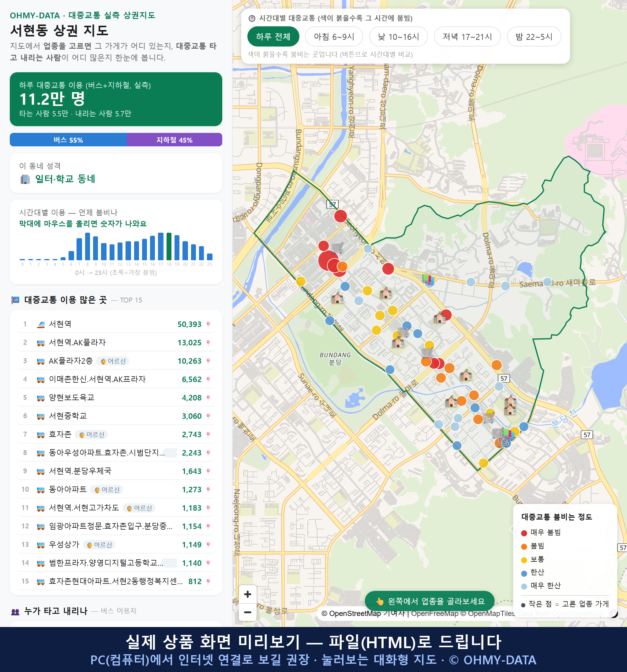
Task: Switch to 밤 22~5시 time filter
Action: (x=534, y=36)
